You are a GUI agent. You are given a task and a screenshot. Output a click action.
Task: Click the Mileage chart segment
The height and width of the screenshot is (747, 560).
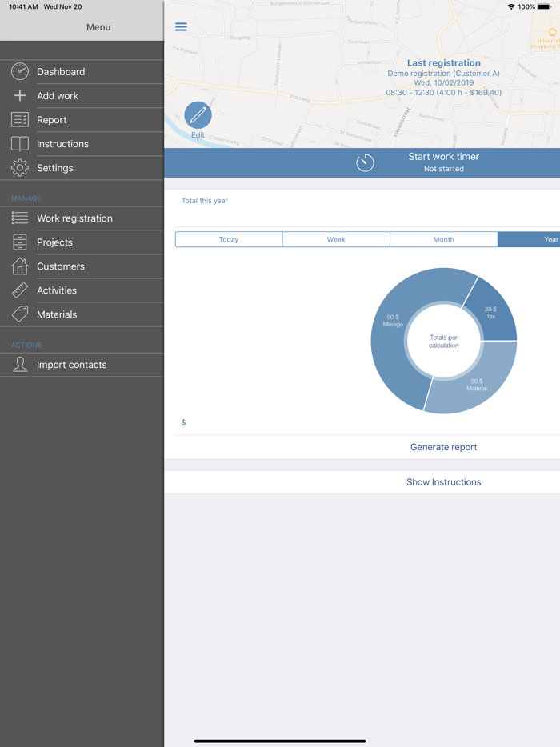[x=393, y=320]
